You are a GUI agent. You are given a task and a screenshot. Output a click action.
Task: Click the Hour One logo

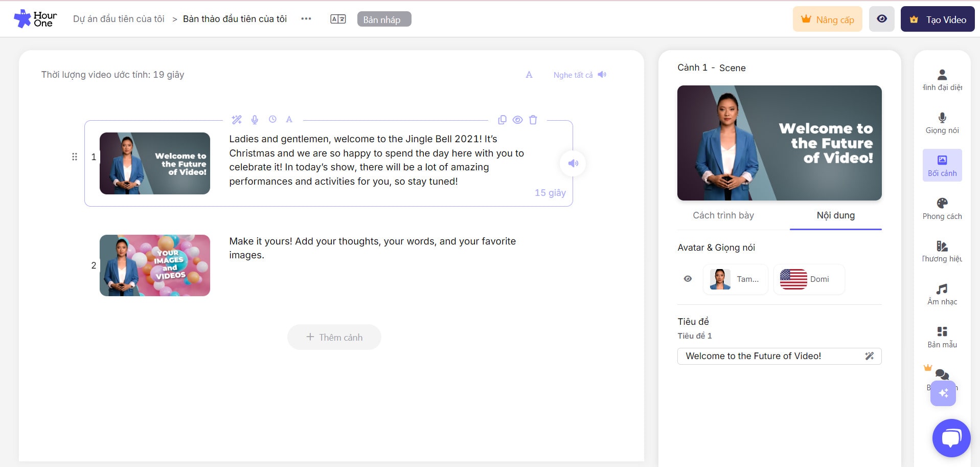[35, 19]
